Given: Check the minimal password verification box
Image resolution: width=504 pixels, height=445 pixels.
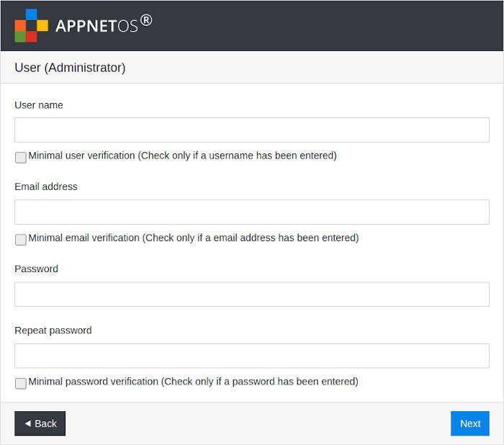Looking at the screenshot, I should [21, 383].
